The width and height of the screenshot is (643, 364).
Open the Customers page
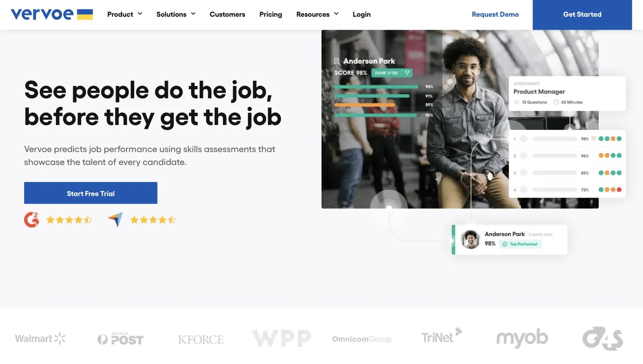[227, 14]
